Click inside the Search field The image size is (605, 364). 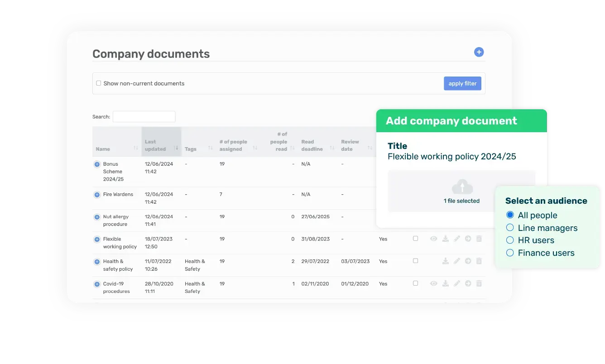tap(144, 116)
